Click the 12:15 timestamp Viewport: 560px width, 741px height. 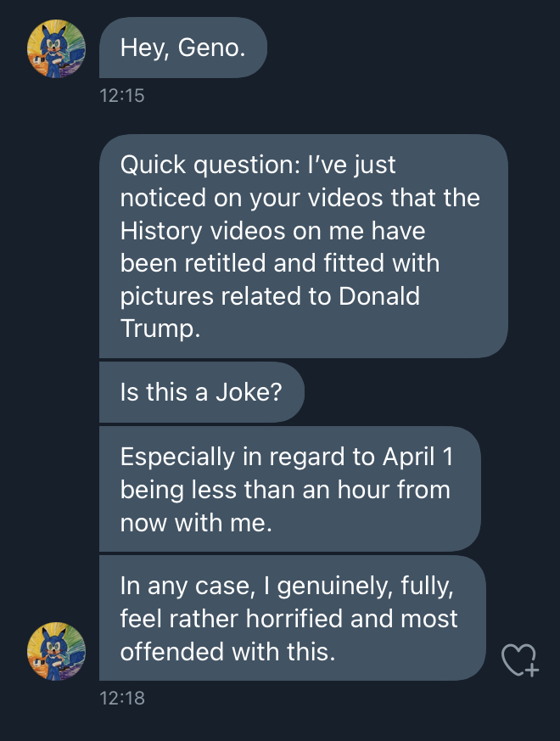(x=122, y=95)
